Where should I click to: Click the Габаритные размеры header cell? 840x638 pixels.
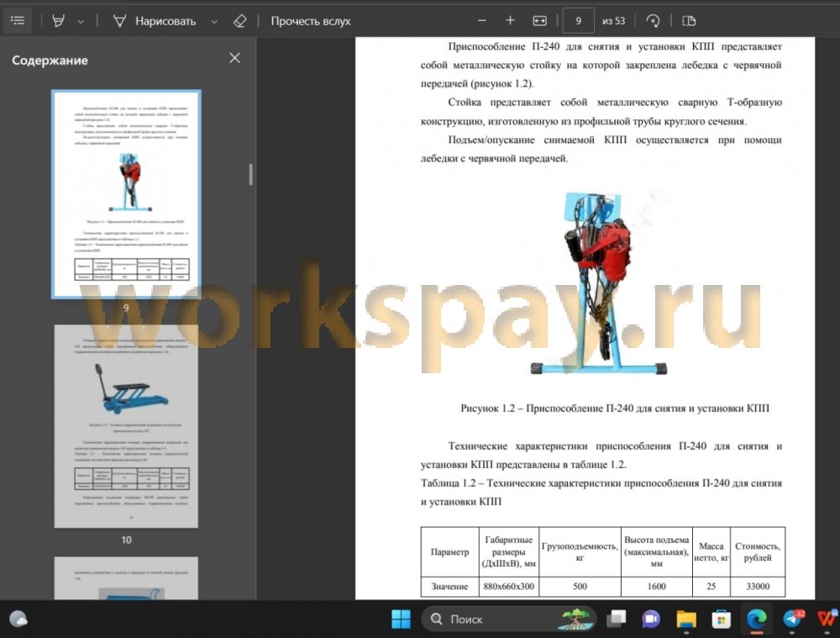509,551
